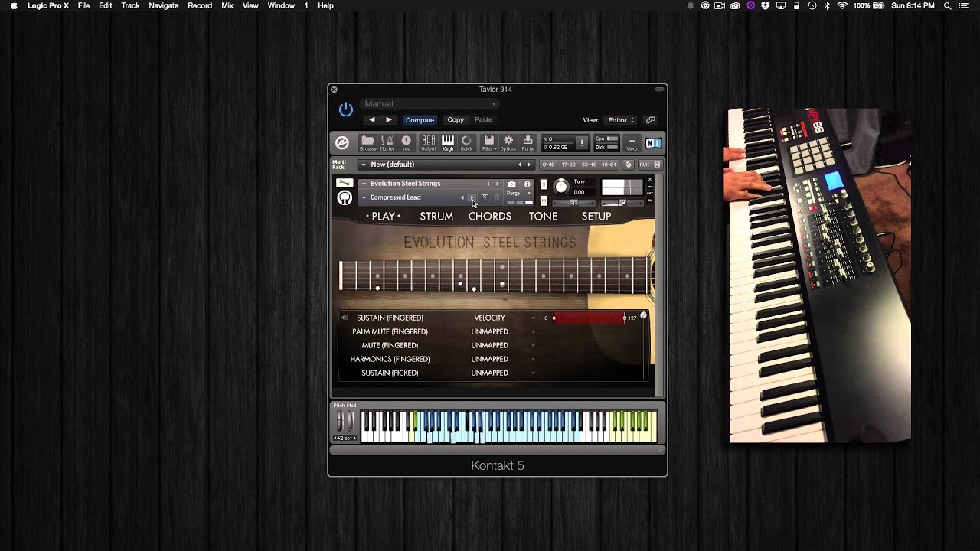Select multi rack page 49-64
This screenshot has height=551, width=980.
(x=609, y=165)
